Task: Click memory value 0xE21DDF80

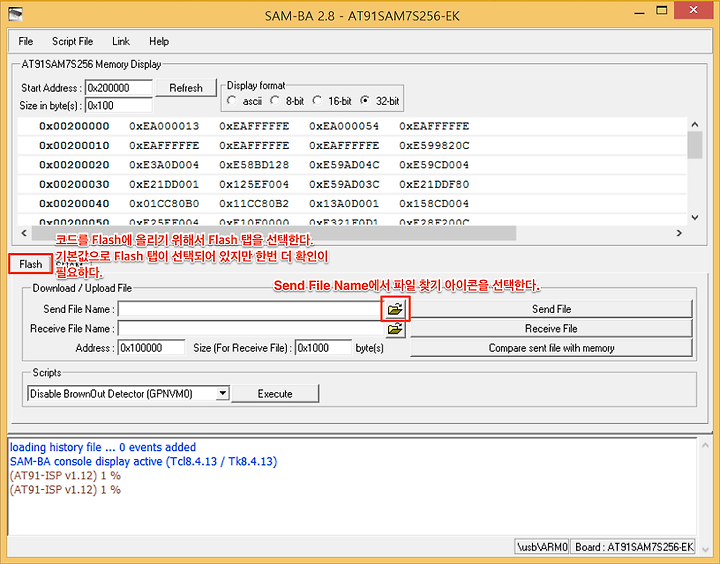Action: pyautogui.click(x=434, y=184)
